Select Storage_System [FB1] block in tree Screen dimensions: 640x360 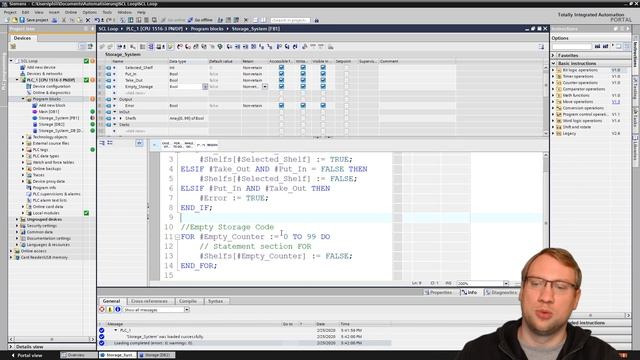(x=59, y=118)
